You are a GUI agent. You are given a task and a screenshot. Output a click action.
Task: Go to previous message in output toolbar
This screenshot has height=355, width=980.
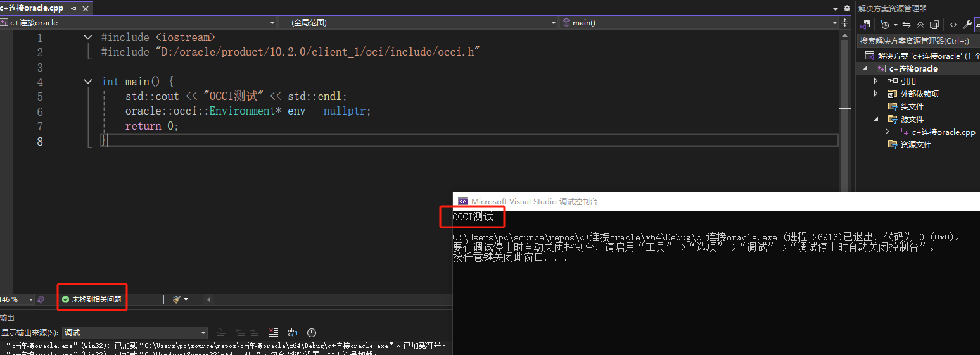click(x=240, y=333)
